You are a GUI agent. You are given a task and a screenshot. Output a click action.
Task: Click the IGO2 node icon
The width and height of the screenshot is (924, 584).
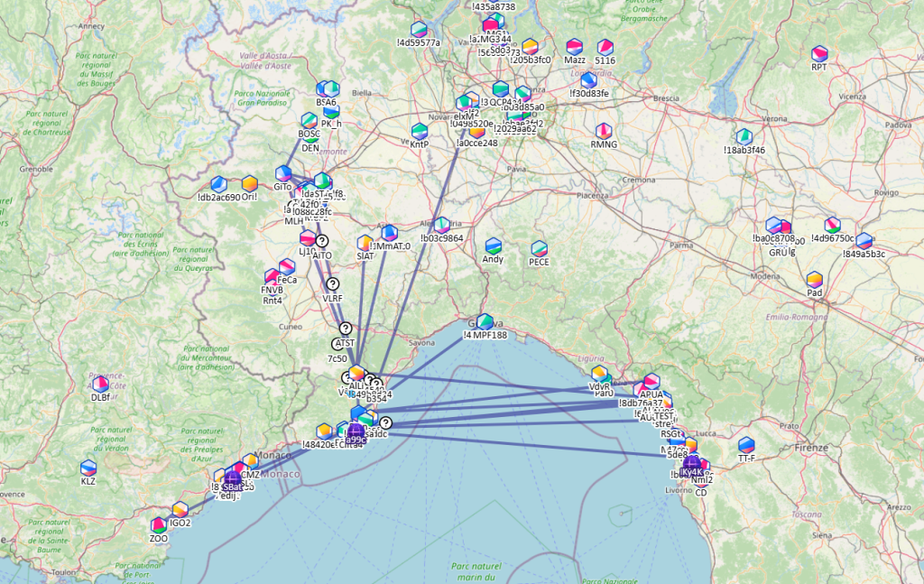click(180, 509)
